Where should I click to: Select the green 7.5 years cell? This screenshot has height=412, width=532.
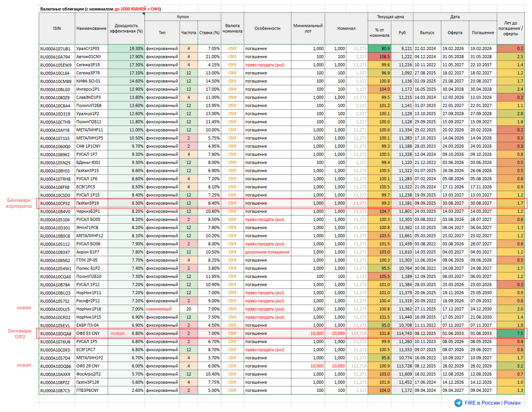click(x=510, y=334)
